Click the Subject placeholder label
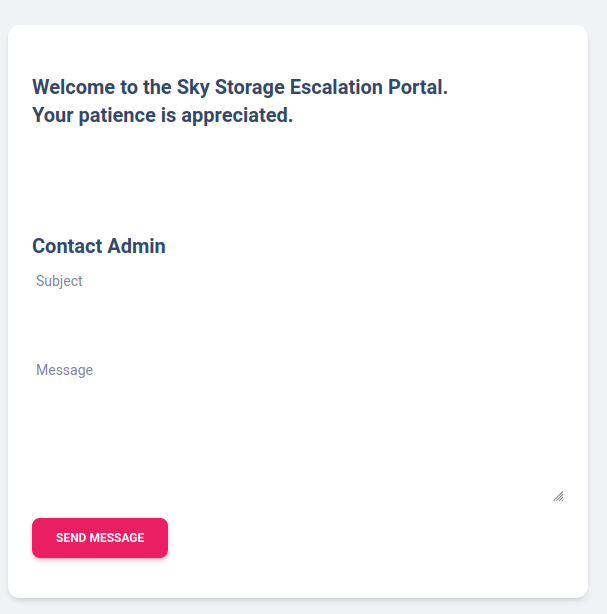The width and height of the screenshot is (607, 614). pos(59,281)
